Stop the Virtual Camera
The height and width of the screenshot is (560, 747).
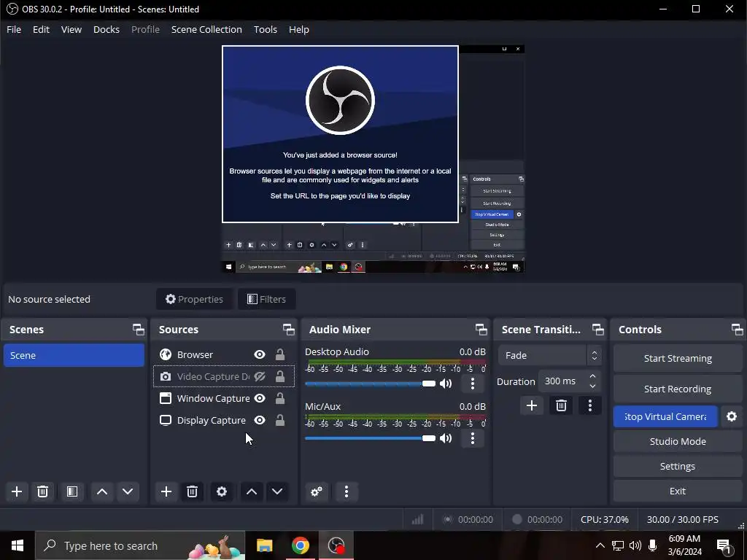point(665,416)
